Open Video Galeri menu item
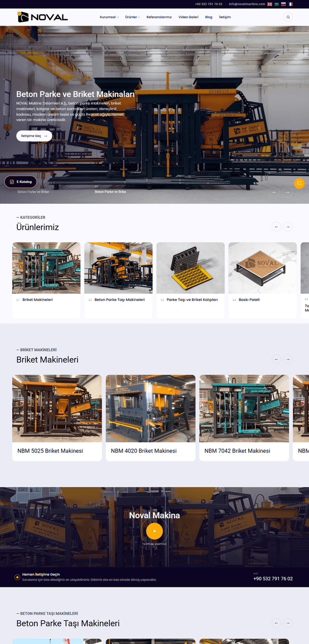This screenshot has width=309, height=644. coord(188,17)
